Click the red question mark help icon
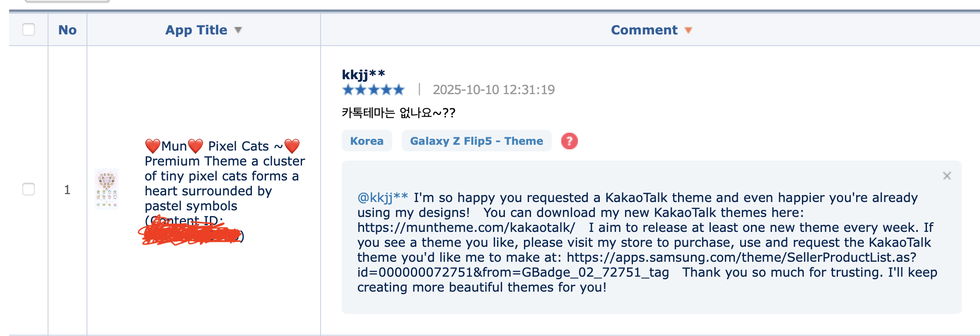This screenshot has width=980, height=336. tap(569, 141)
